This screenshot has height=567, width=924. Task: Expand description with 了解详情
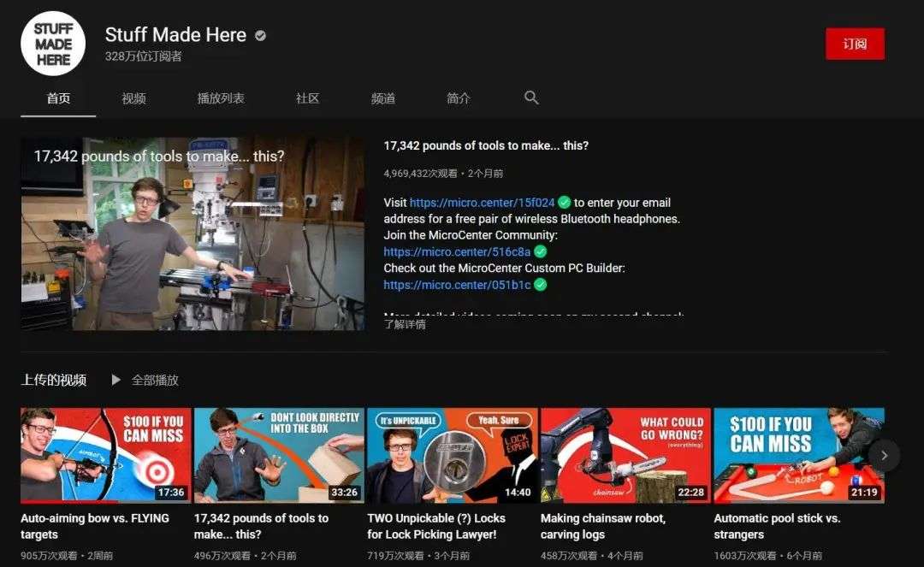(405, 324)
